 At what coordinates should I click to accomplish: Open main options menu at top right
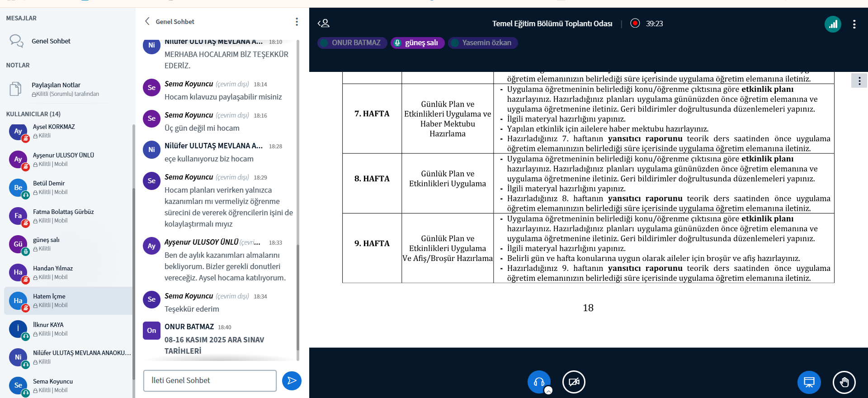(854, 24)
